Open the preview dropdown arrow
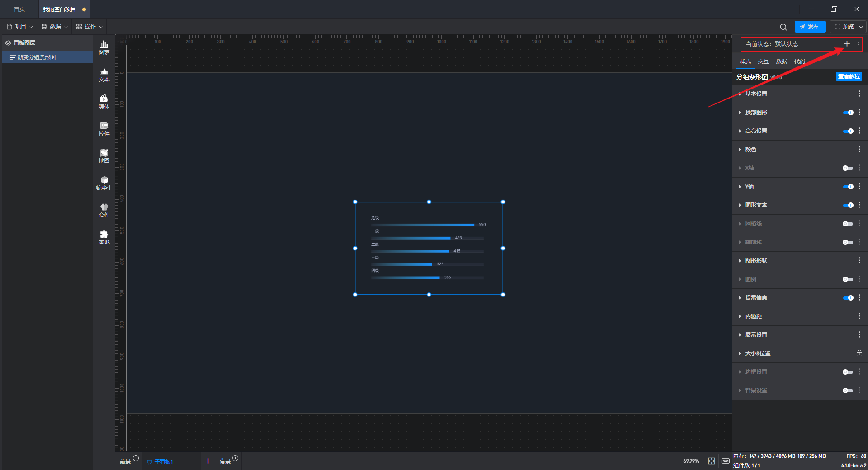The width and height of the screenshot is (868, 470). coord(861,27)
